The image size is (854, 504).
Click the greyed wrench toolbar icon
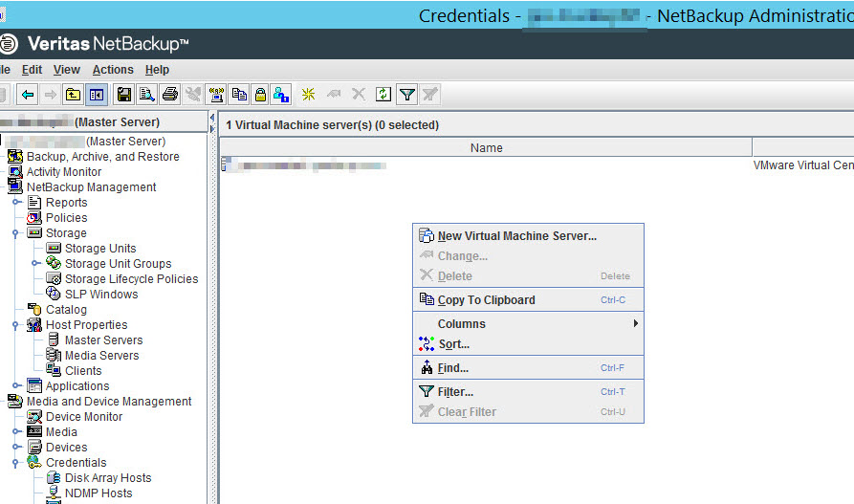193,95
